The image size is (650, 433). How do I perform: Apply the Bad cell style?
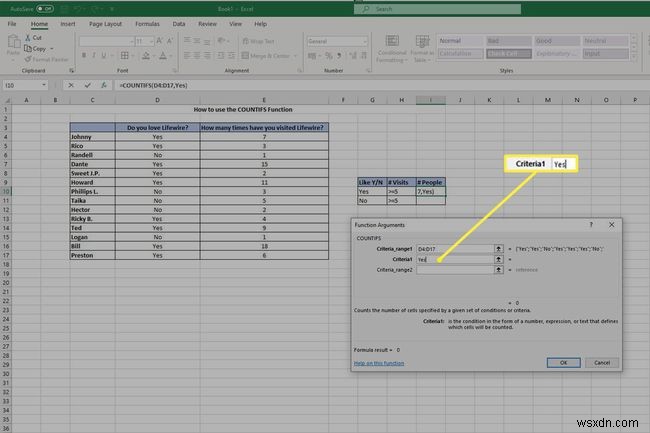[x=509, y=41]
